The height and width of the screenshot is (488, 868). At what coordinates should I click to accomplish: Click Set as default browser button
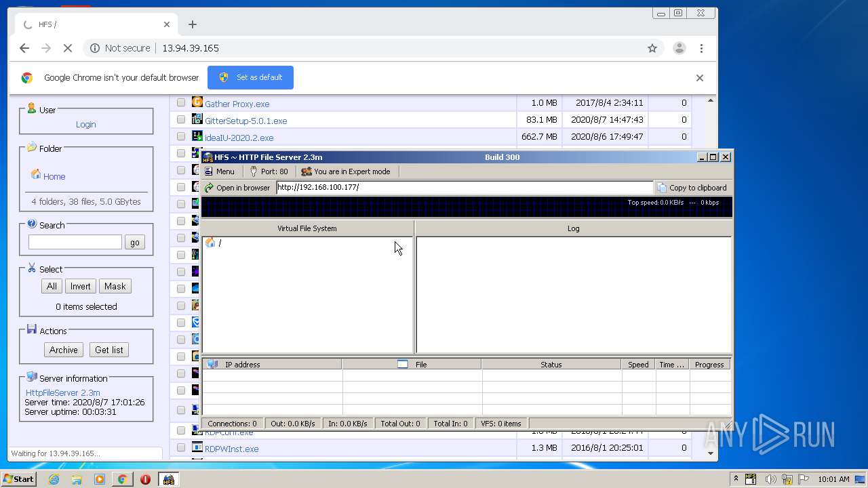[x=250, y=77]
